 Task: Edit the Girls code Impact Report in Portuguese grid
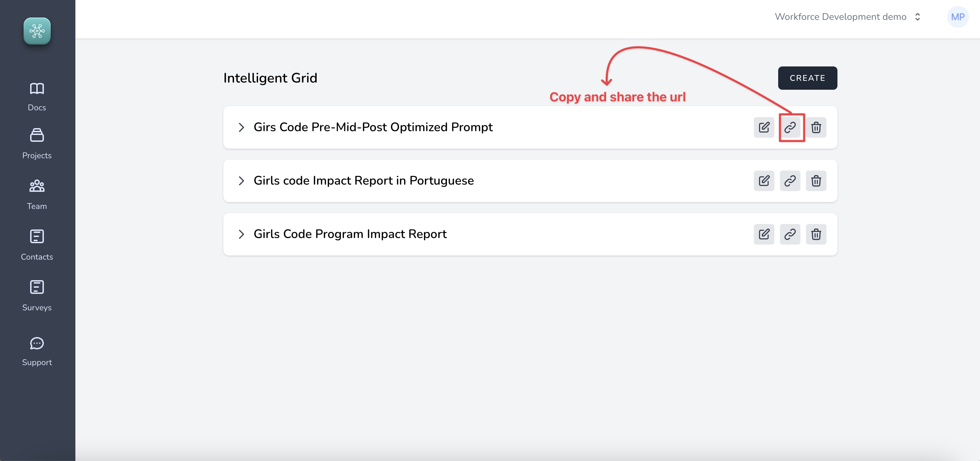click(764, 181)
